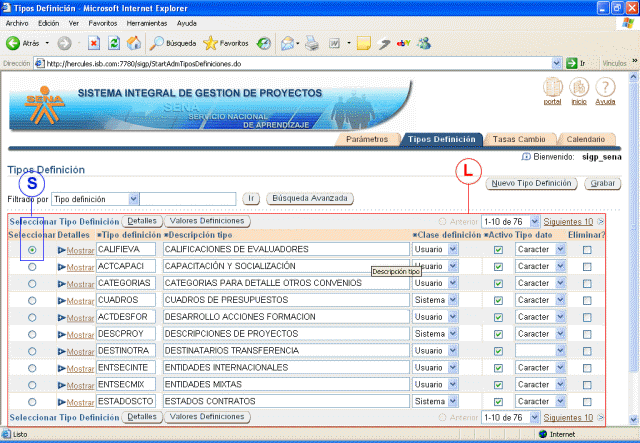Click the Siguientes arrow icon in bottom pager
Viewport: 640px width, 443px height.
(x=600, y=417)
